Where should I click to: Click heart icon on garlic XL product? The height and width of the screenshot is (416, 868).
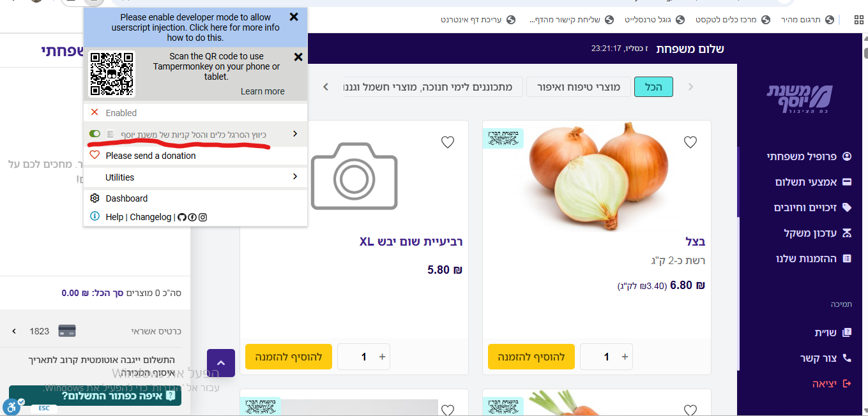click(448, 142)
